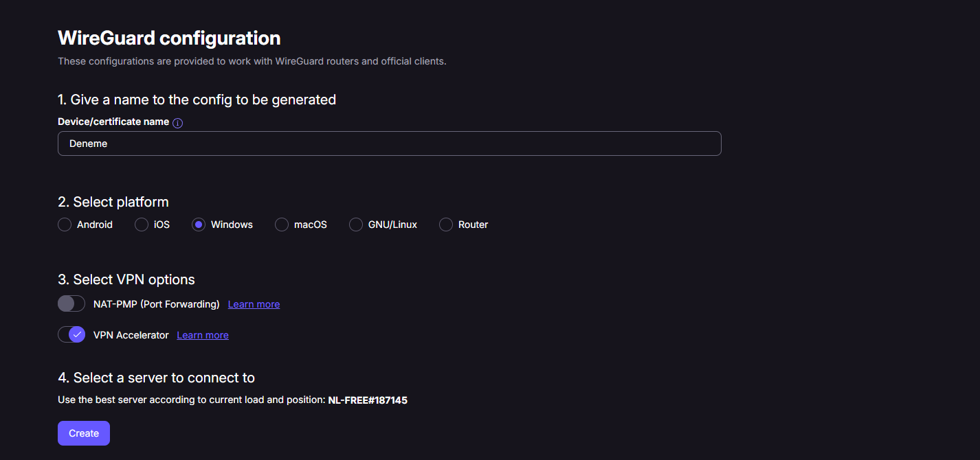This screenshot has height=460, width=980.
Task: Disable the VPN Accelerator toggle
Action: 71,335
